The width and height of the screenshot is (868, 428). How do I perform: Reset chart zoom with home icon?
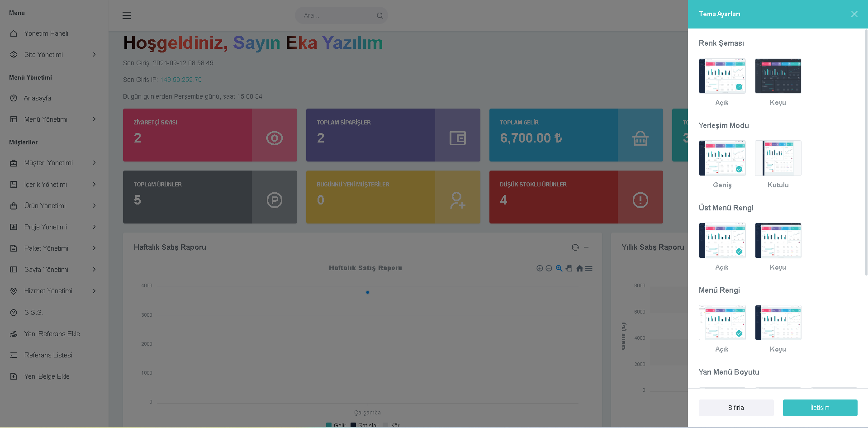[x=579, y=268]
